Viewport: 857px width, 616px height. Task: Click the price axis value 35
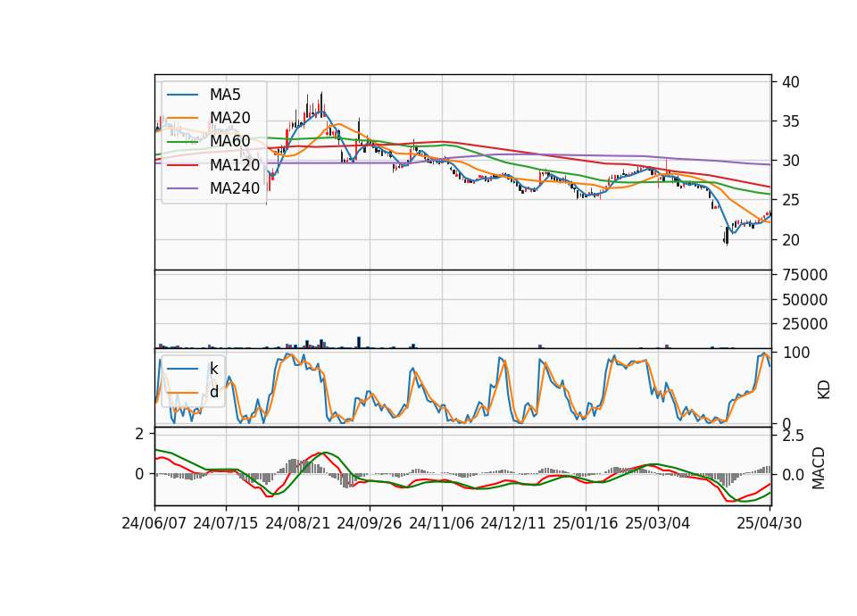coord(790,121)
